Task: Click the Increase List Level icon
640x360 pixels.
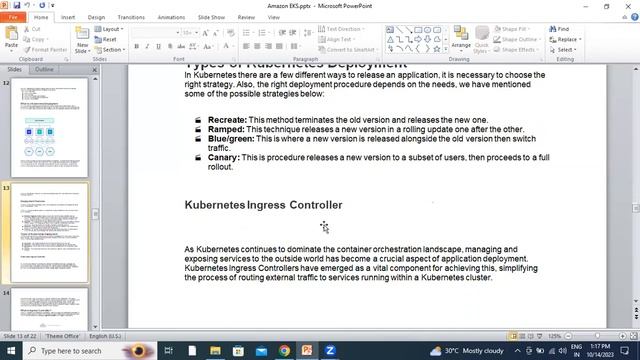Action: point(293,33)
